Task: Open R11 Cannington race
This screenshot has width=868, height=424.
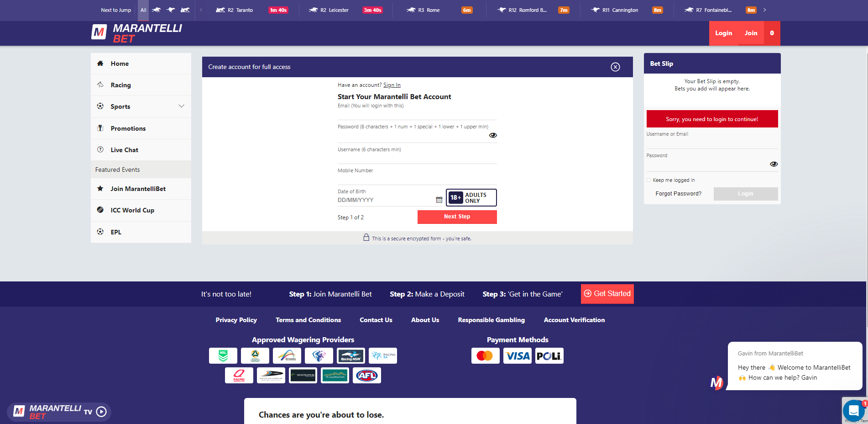Action: [x=627, y=10]
